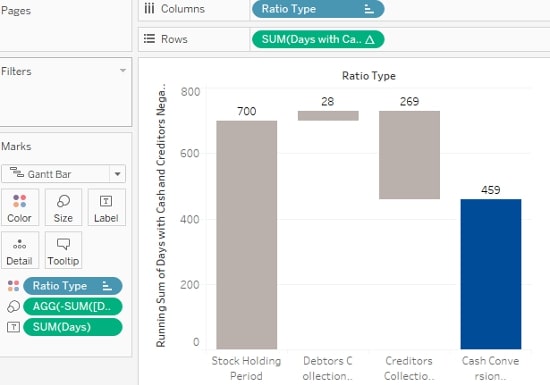Click label icon beside SUM(Days) pill

click(x=13, y=327)
